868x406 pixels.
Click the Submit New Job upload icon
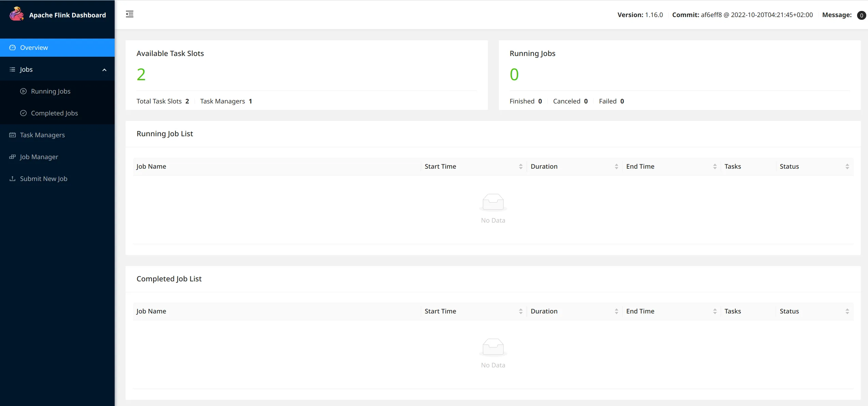(x=13, y=179)
